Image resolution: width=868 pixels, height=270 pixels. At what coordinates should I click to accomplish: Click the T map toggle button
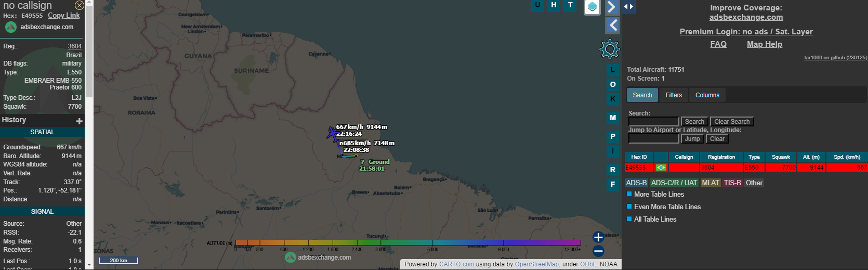pyautogui.click(x=571, y=5)
